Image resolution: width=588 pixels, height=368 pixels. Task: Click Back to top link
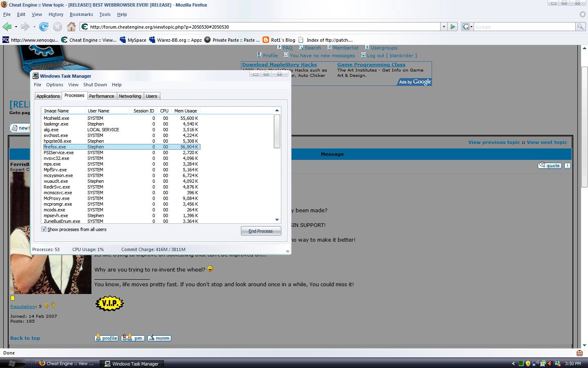(x=25, y=338)
